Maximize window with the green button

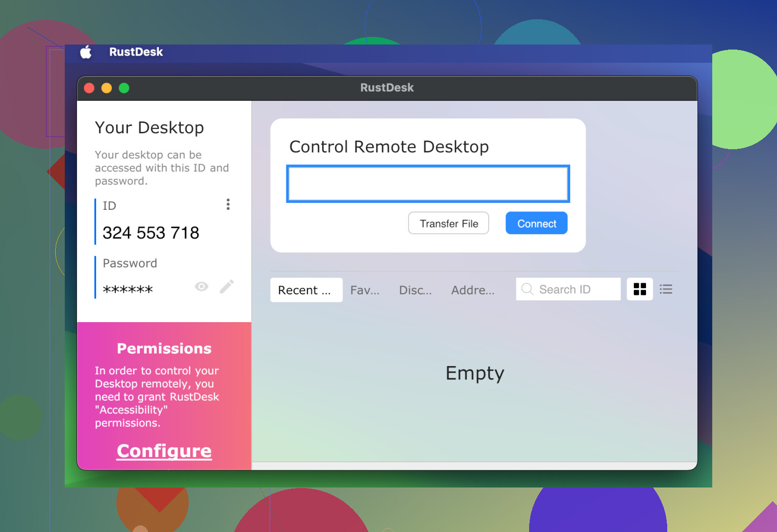124,88
